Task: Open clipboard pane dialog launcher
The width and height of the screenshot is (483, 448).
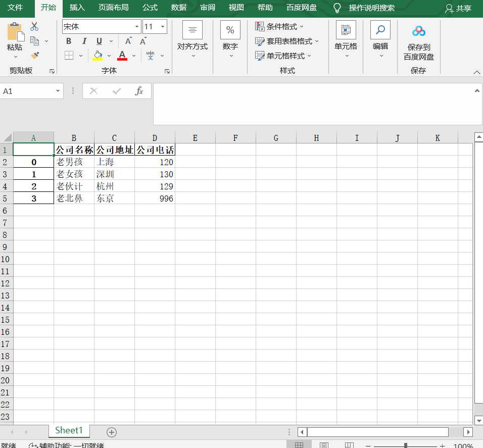Action: tap(52, 71)
